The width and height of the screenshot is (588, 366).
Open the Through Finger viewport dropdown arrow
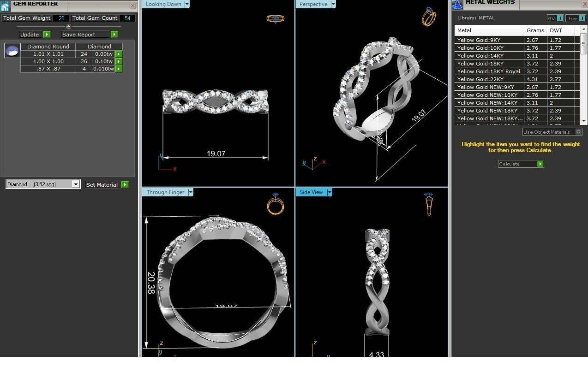point(191,192)
